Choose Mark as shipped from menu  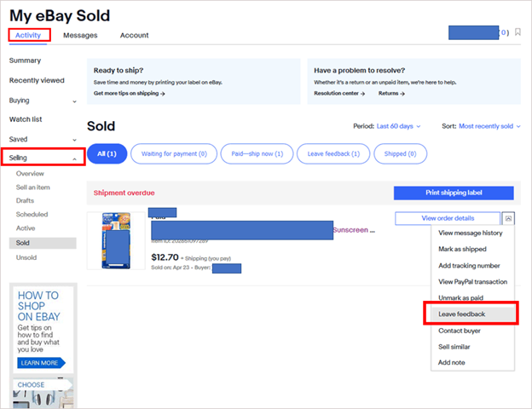[462, 250]
